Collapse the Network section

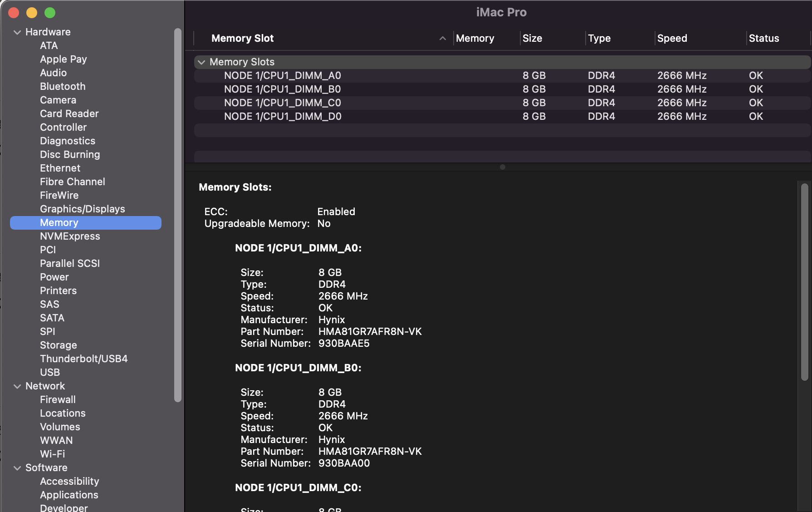click(x=17, y=386)
